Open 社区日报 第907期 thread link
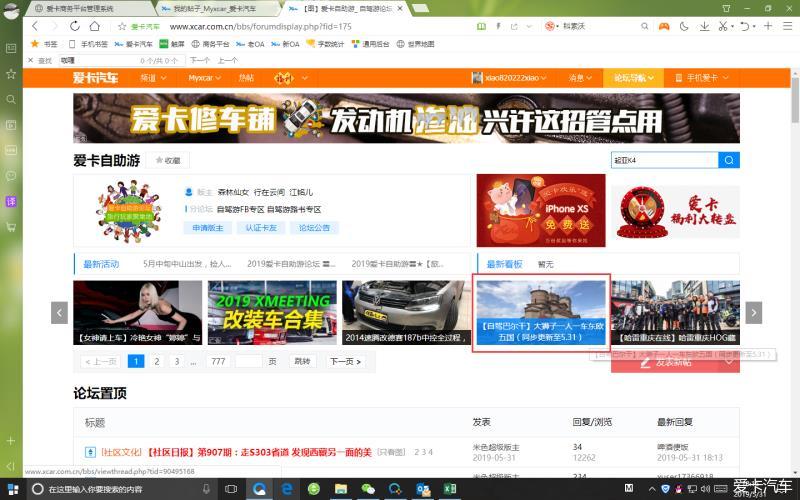 (x=259, y=452)
